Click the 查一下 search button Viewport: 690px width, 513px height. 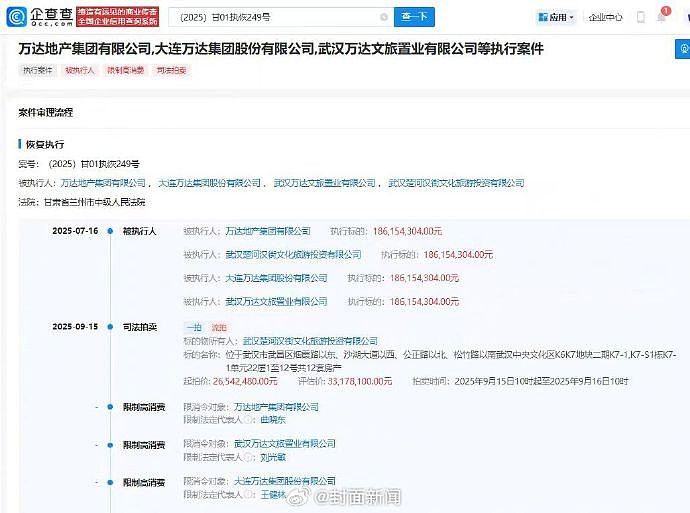click(414, 17)
